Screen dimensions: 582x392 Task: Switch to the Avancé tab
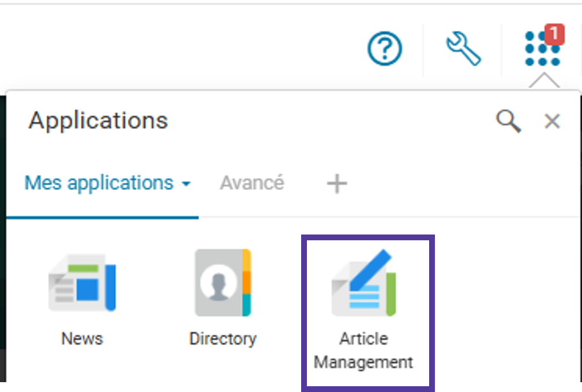pos(252,183)
